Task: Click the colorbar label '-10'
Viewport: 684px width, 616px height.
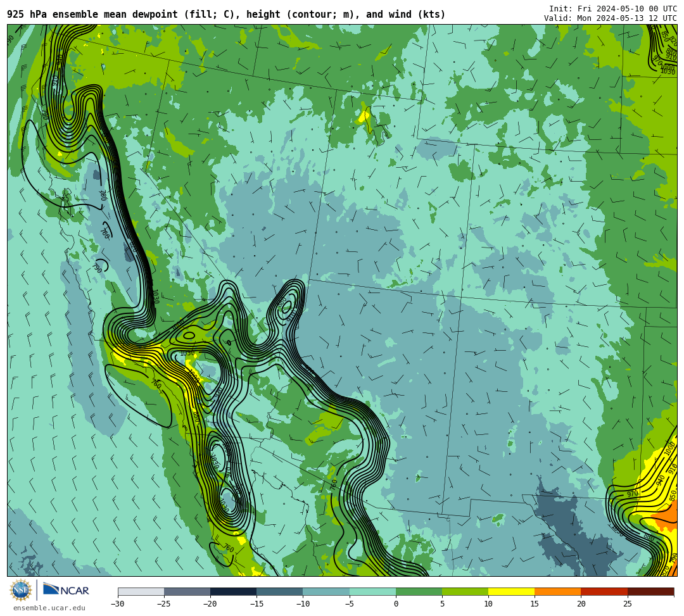Action: (x=303, y=604)
